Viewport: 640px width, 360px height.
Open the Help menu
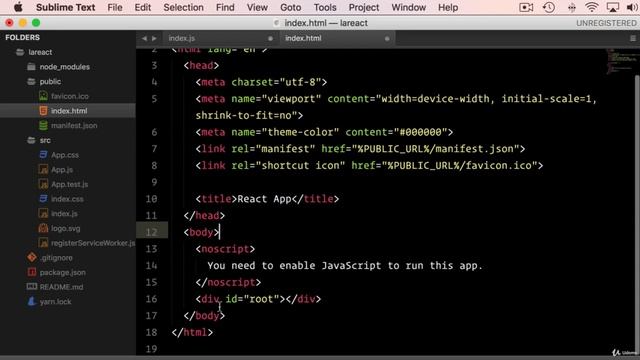(x=448, y=7)
